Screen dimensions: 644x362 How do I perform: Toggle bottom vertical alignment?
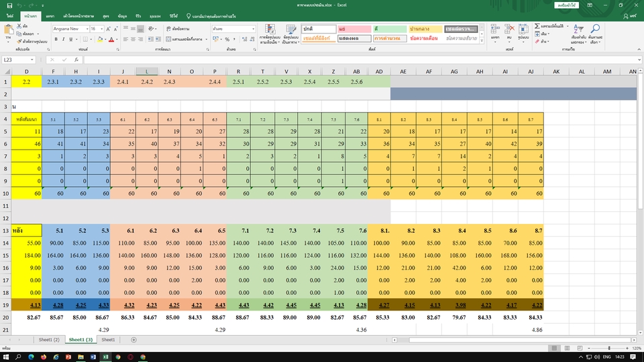(x=140, y=29)
